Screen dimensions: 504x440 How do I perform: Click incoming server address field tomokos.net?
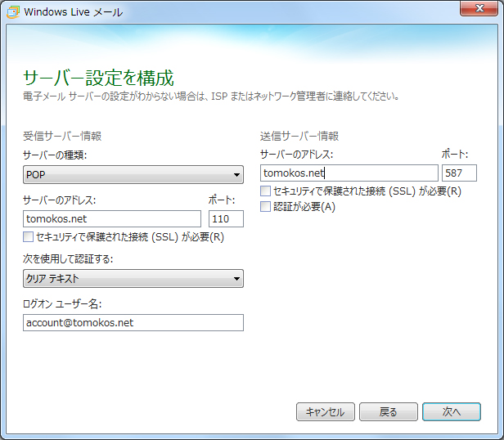coord(112,219)
